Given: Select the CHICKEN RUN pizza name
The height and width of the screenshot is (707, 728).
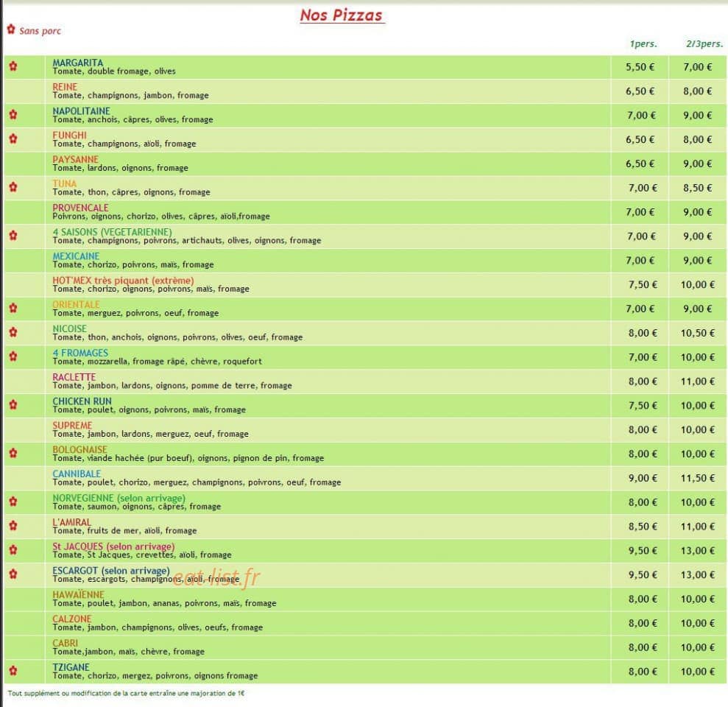Looking at the screenshot, I should pyautogui.click(x=82, y=401).
